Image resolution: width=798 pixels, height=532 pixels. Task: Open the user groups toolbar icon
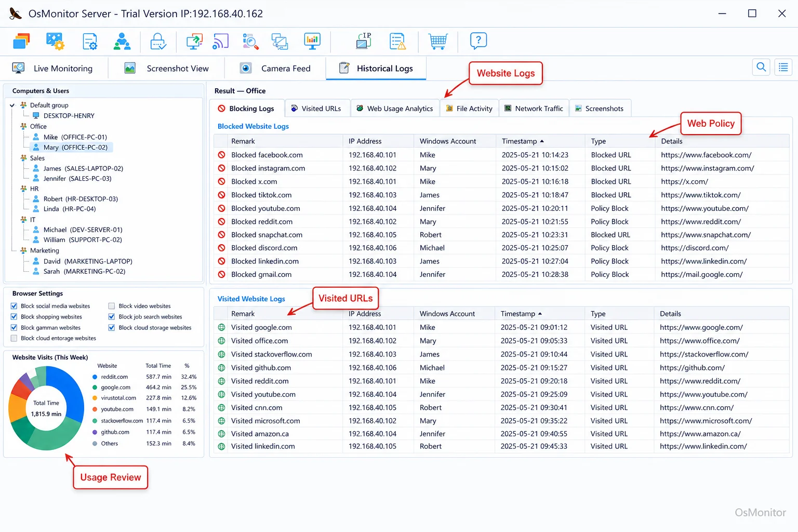click(x=122, y=41)
